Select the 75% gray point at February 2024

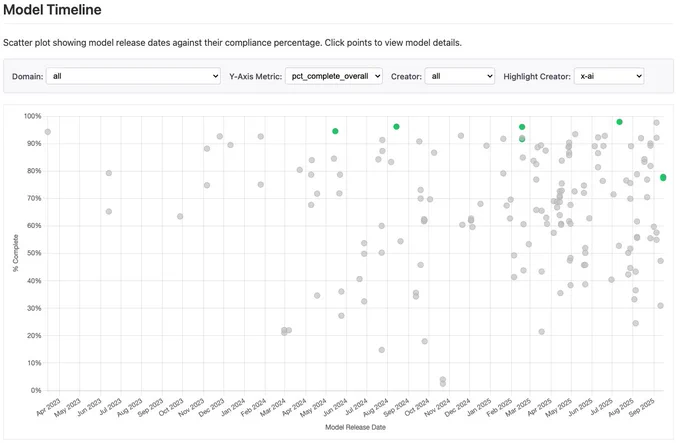(261, 185)
